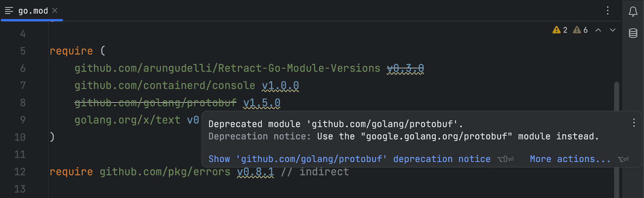Click line number 12 in the gutter
The width and height of the screenshot is (644, 198).
[20, 172]
